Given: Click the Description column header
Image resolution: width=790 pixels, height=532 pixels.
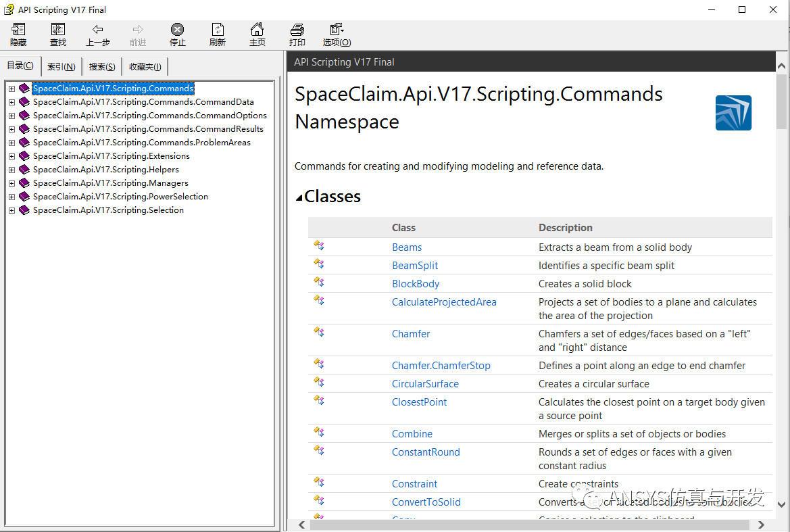Looking at the screenshot, I should point(565,228).
